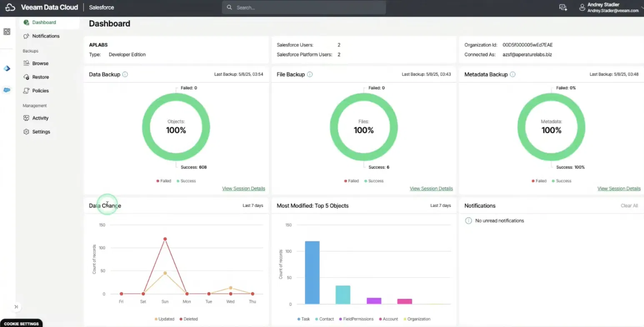Image resolution: width=644 pixels, height=327 pixels.
Task: Focus the Search input field
Action: click(x=304, y=8)
